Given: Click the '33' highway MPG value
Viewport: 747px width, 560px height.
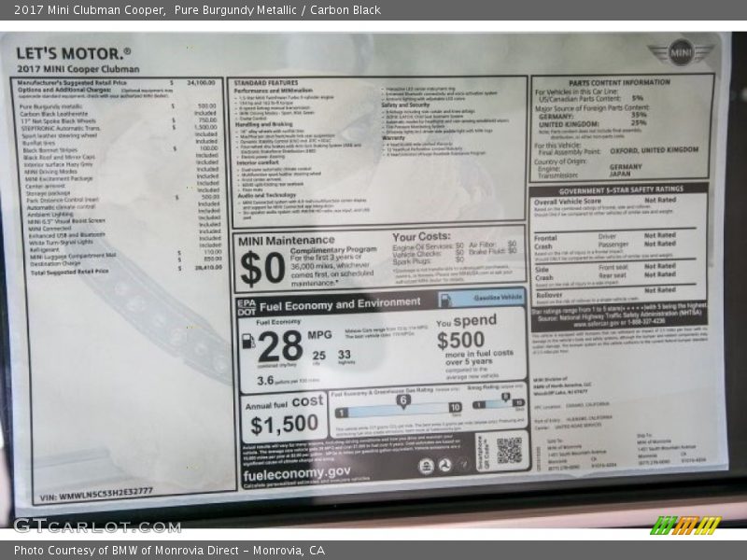Looking at the screenshot, I should 345,355.
